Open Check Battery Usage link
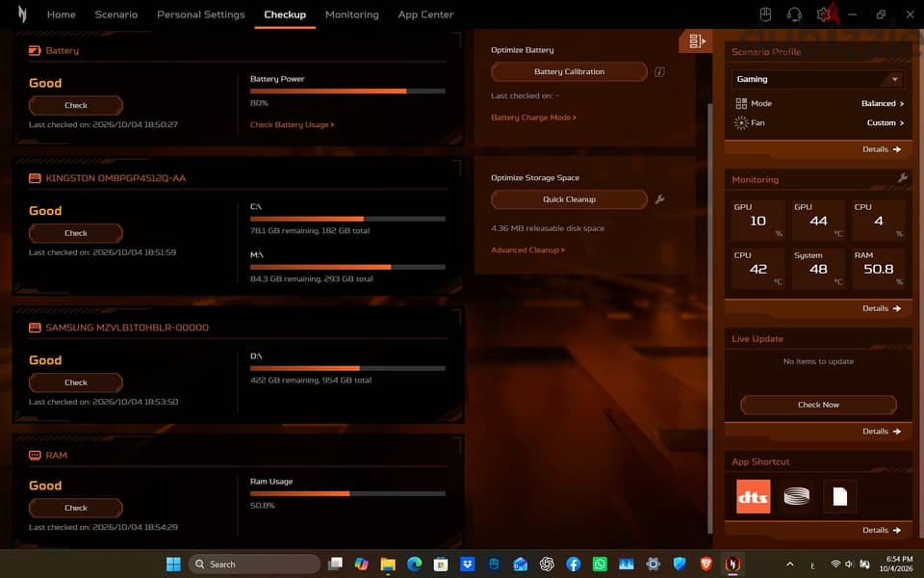The width and height of the screenshot is (924, 578). (x=293, y=124)
